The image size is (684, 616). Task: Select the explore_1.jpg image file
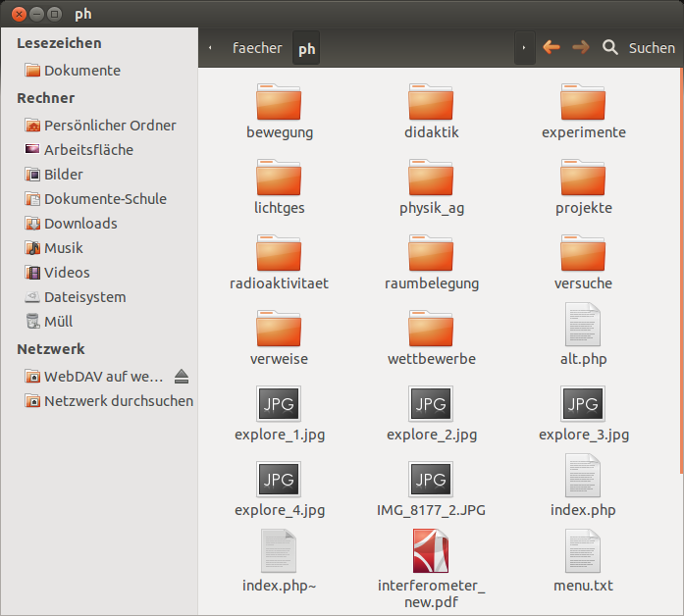(279, 404)
